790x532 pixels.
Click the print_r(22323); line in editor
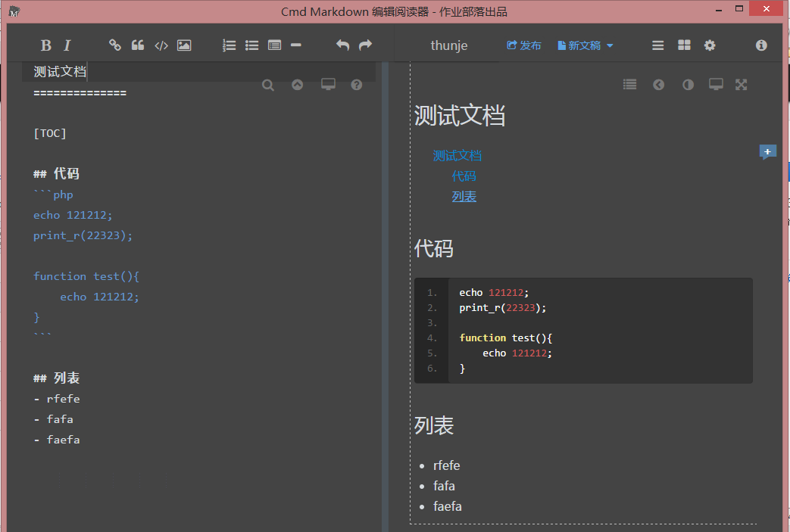point(83,235)
